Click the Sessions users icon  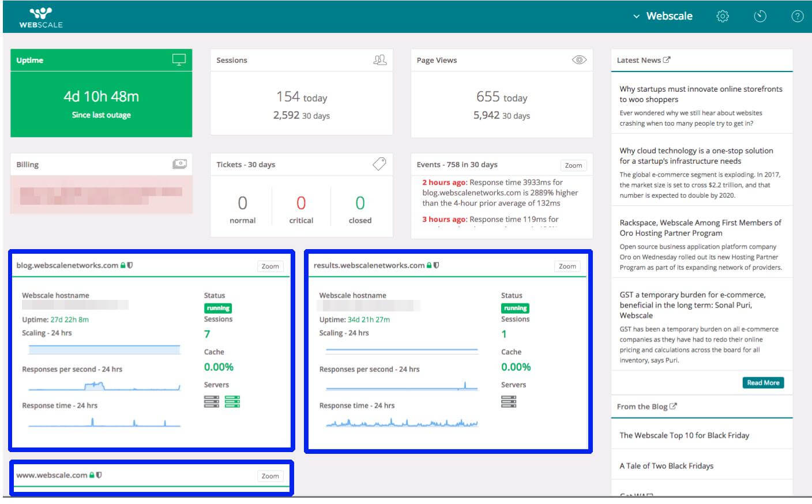coord(379,59)
